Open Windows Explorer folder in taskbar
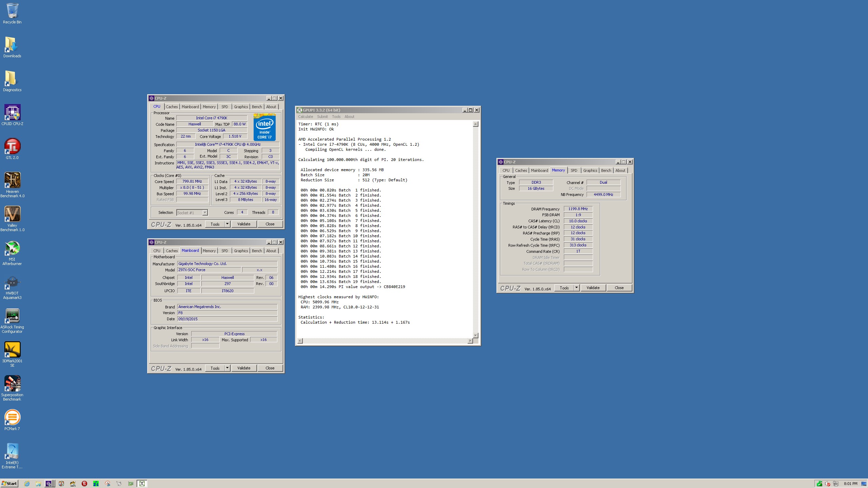Viewport: 868px width, 488px height. tap(38, 484)
